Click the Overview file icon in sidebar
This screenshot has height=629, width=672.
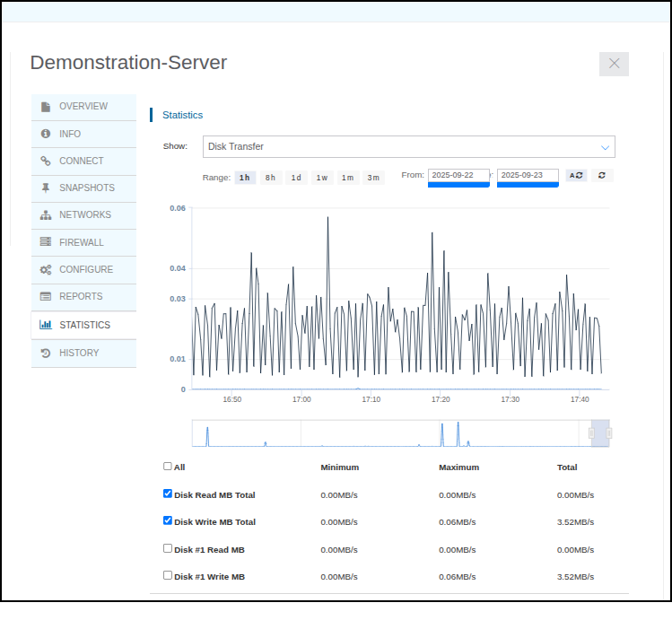tap(46, 107)
